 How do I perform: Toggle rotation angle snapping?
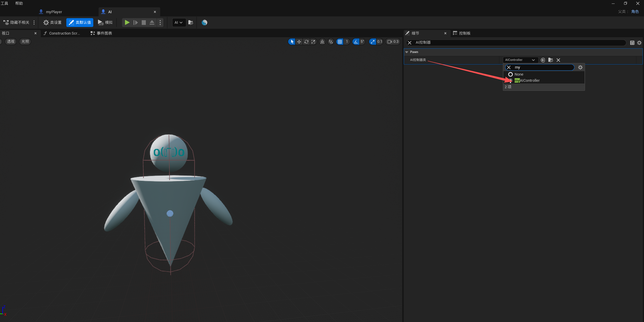click(356, 42)
